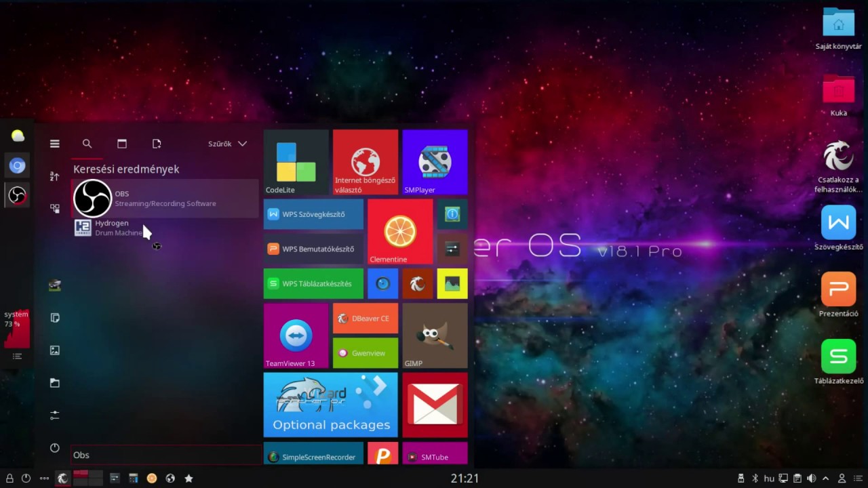Click the three dots taskbar icon
The image size is (868, 488).
click(44, 478)
